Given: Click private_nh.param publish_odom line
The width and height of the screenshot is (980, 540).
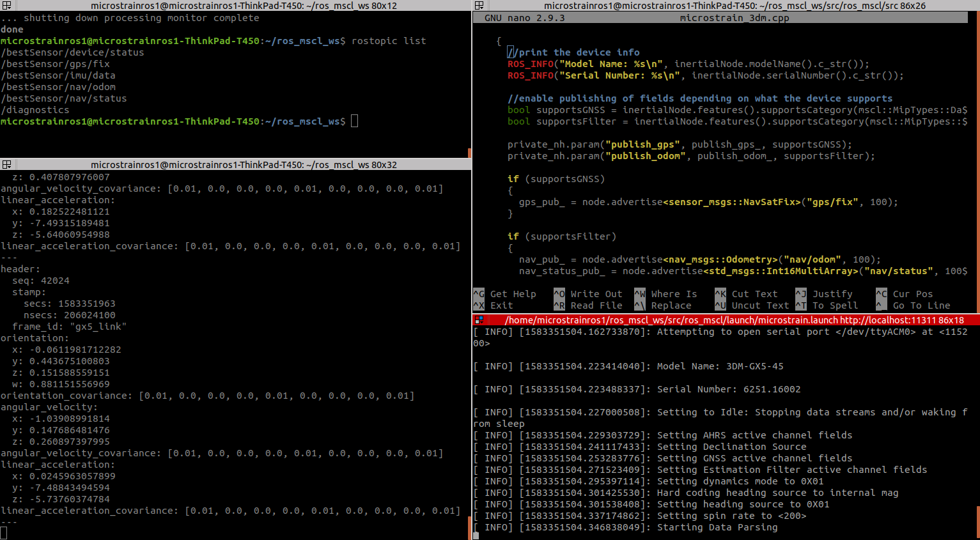Looking at the screenshot, I should [691, 156].
